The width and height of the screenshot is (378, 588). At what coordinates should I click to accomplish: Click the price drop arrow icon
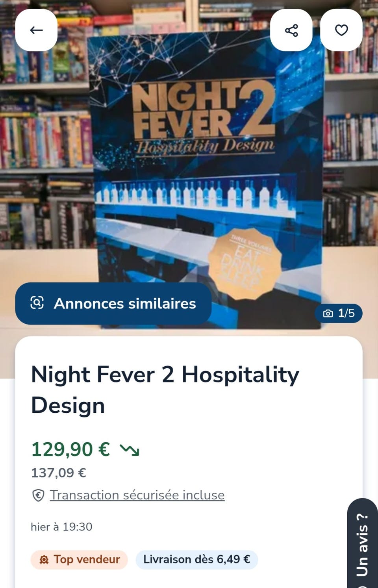point(130,449)
